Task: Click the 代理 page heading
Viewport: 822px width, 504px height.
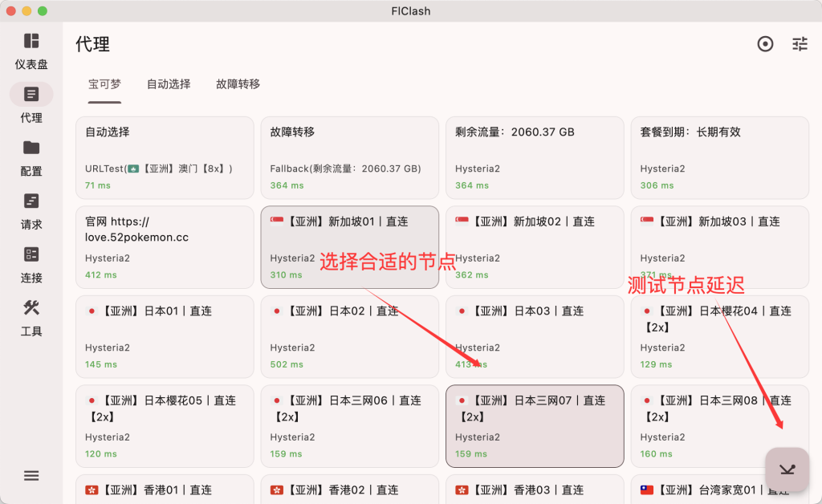Action: pos(93,44)
